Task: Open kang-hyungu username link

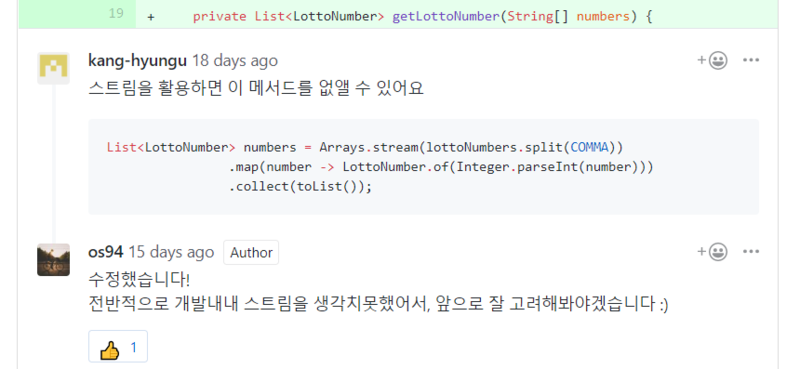Action: click(137, 61)
